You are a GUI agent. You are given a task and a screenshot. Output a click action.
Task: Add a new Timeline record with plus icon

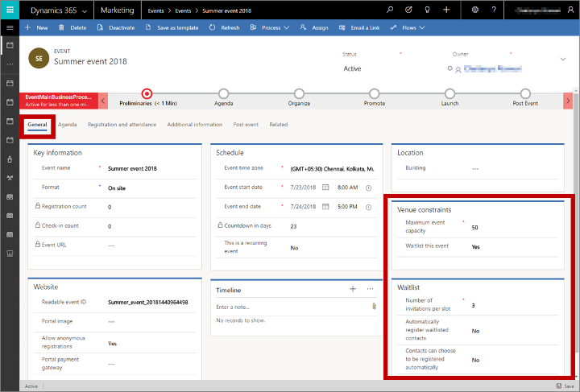pos(352,288)
